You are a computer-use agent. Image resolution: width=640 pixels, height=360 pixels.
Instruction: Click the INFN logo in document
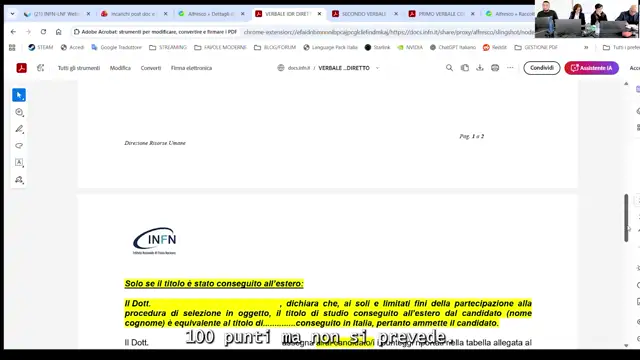pos(154,241)
